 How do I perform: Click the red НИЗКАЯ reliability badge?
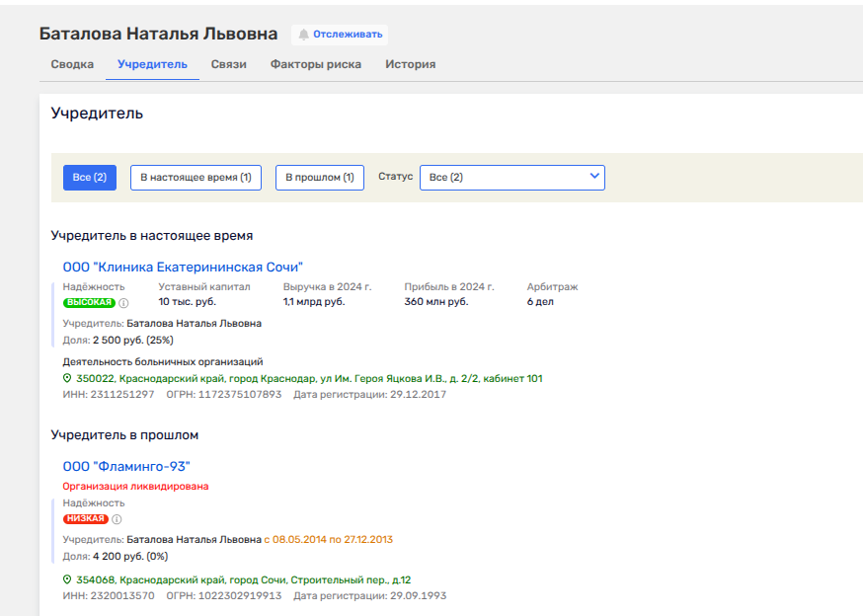tap(85, 519)
